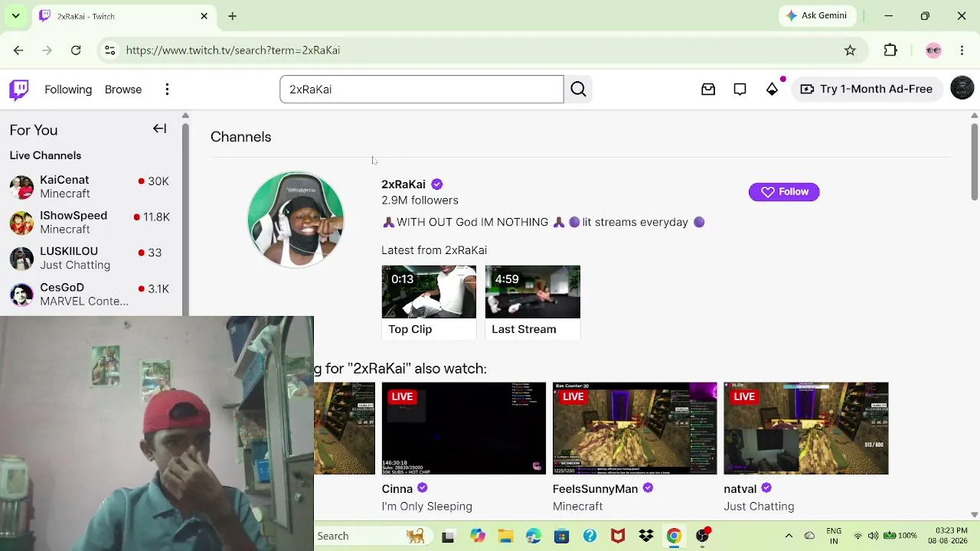Screen dimensions: 980x551
Task: Open OBS Studio from the taskbar
Action: [x=703, y=536]
